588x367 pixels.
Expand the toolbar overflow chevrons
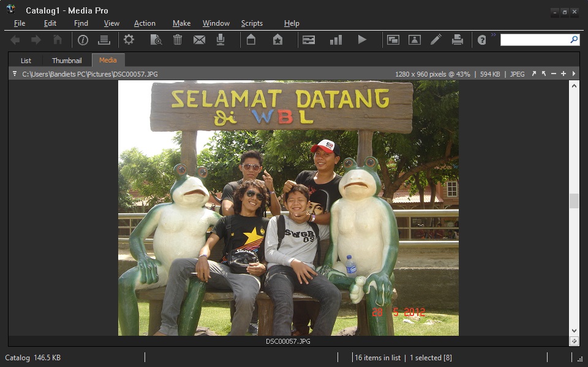[494, 35]
